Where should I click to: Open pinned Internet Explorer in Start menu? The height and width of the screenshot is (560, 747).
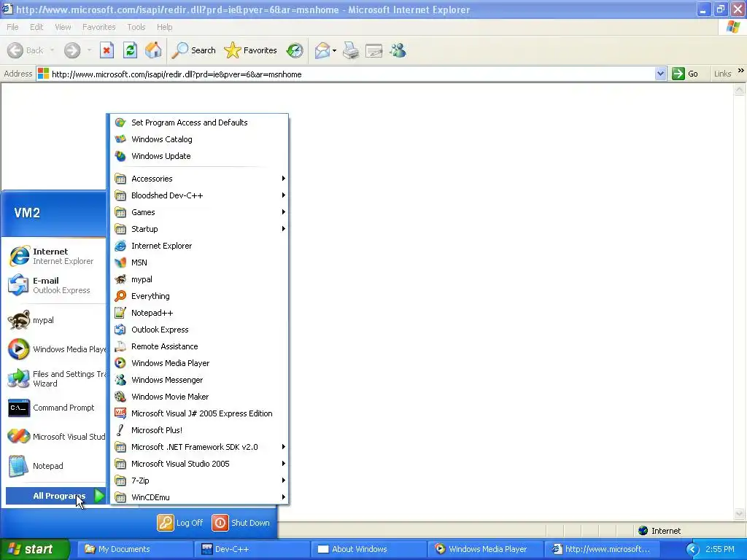pos(53,256)
